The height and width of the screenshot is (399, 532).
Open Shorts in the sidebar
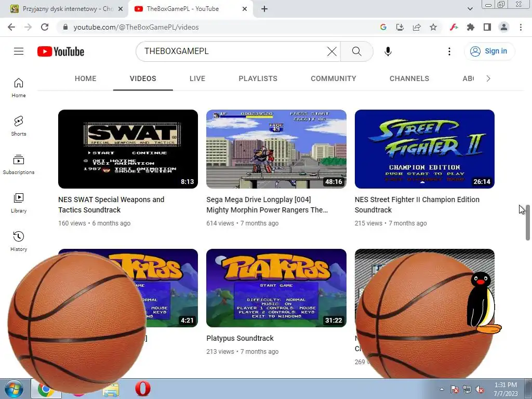point(19,126)
